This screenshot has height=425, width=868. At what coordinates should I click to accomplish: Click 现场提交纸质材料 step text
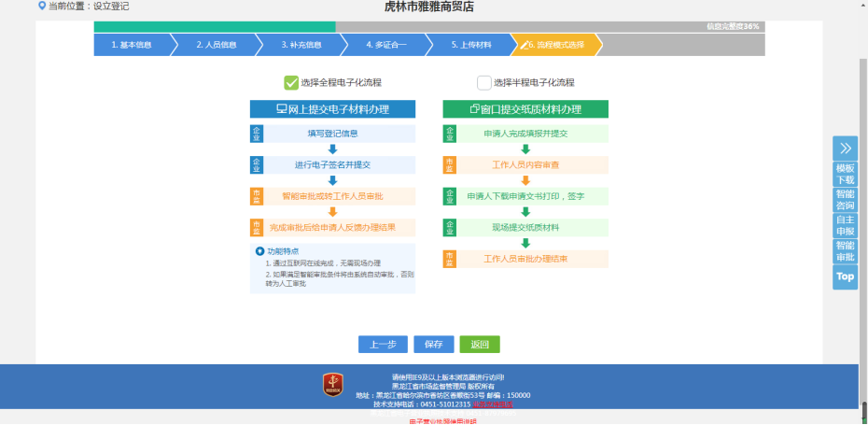525,228
